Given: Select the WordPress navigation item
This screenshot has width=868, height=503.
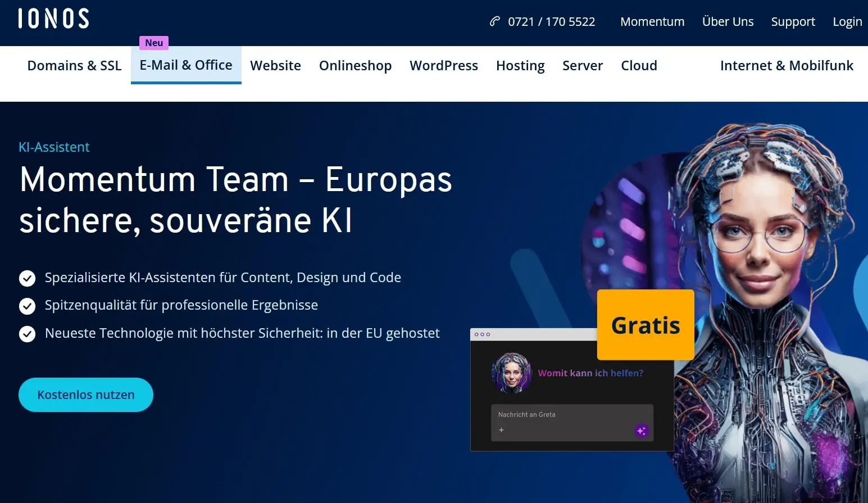Looking at the screenshot, I should click(x=443, y=65).
